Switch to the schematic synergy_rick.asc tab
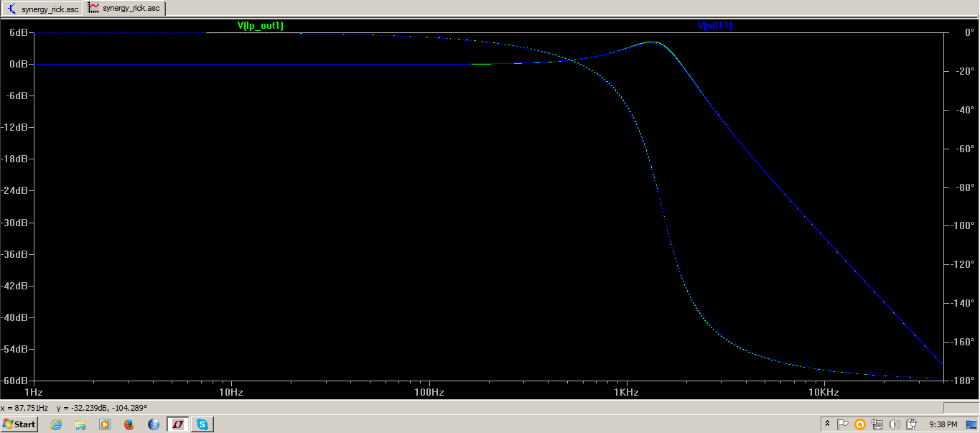The width and height of the screenshot is (980, 433). (x=42, y=9)
